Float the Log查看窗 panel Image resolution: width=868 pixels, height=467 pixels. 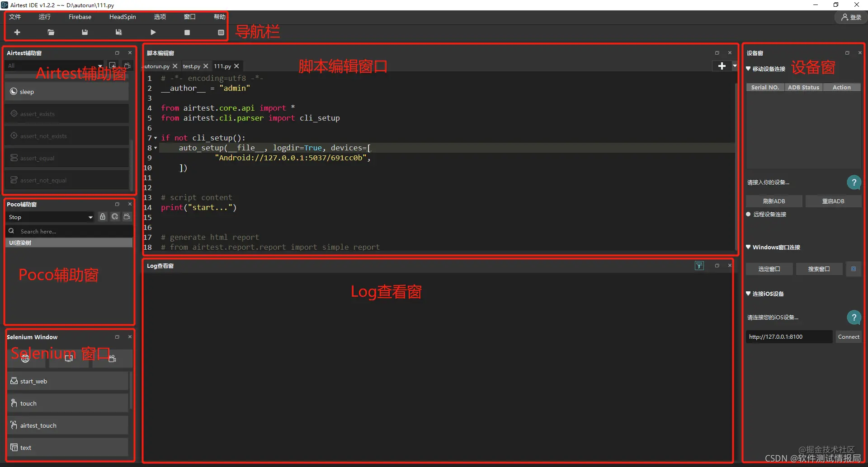[x=717, y=266]
